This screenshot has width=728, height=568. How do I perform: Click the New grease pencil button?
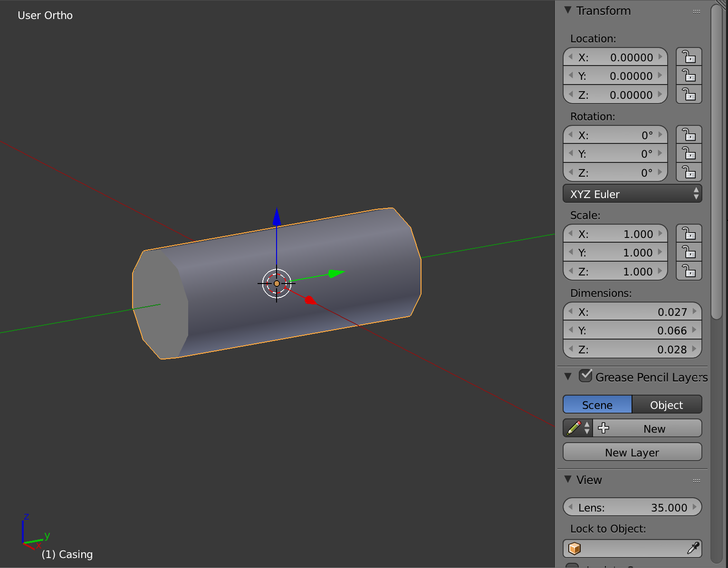[x=647, y=428]
